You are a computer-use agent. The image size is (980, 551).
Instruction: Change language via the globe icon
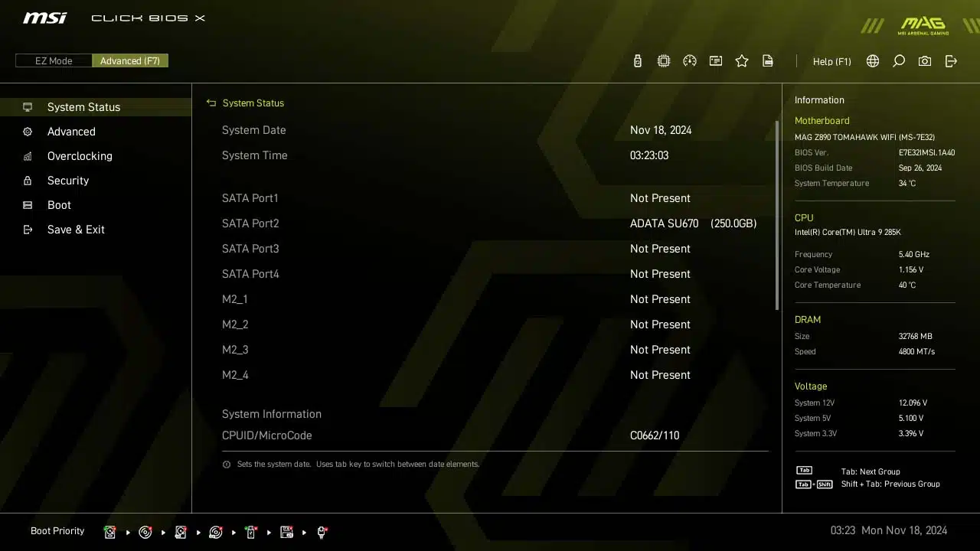click(873, 61)
